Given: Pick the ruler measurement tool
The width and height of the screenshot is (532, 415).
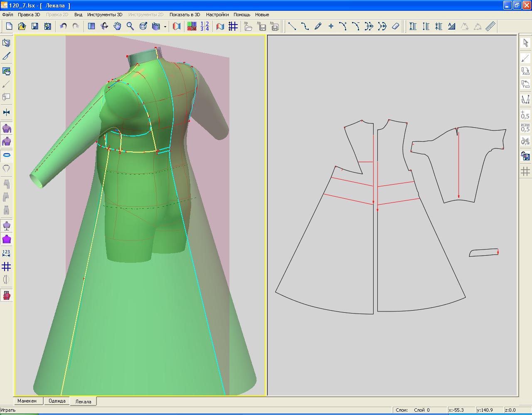Looking at the screenshot, I should coord(490,26).
